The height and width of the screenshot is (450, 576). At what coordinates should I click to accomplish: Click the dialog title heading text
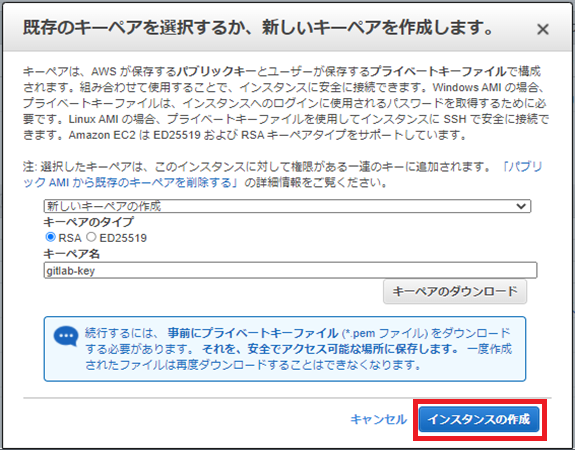(x=258, y=28)
